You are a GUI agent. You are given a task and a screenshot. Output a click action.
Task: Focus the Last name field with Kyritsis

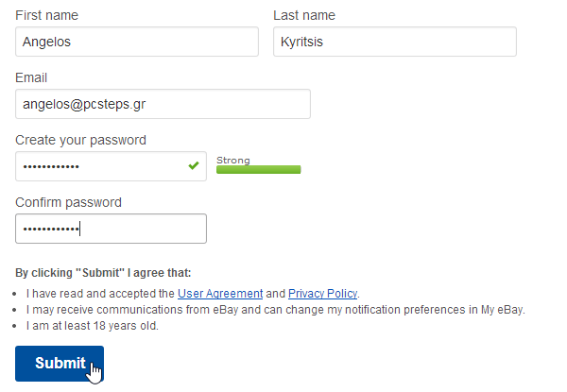395,42
